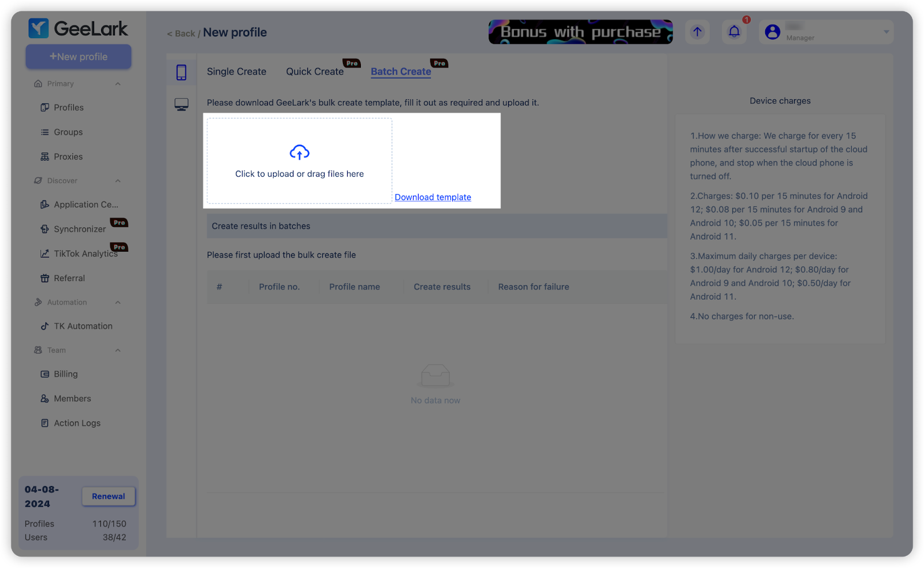The height and width of the screenshot is (568, 924).
Task: Click the Automation section icon
Action: (38, 302)
